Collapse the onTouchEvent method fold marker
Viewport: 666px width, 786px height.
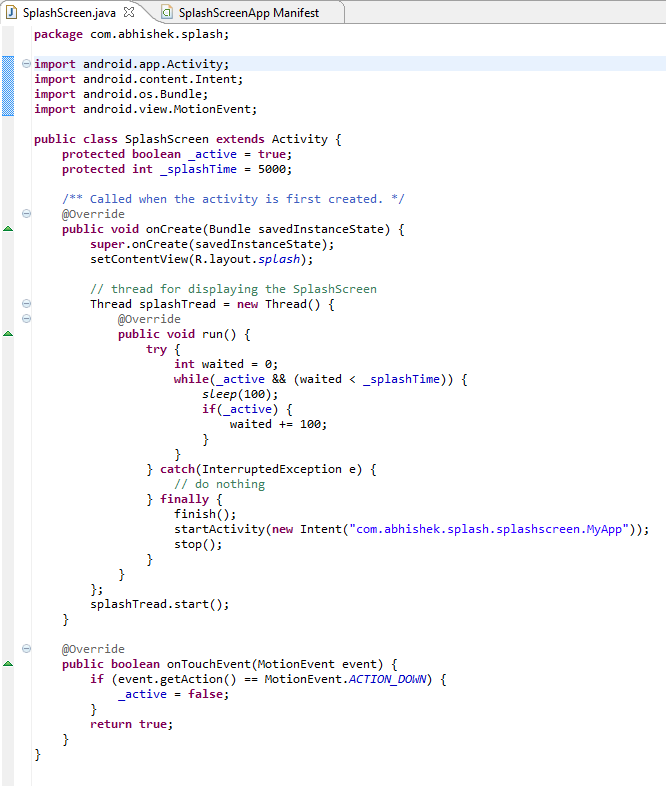pos(26,649)
